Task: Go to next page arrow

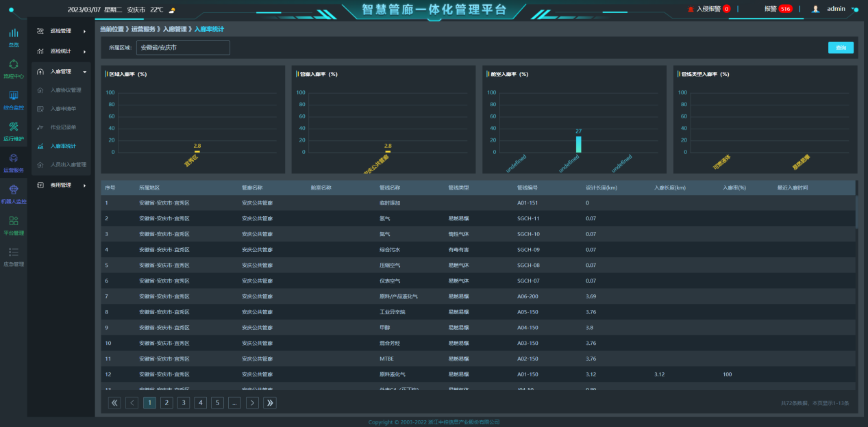Action: point(252,403)
